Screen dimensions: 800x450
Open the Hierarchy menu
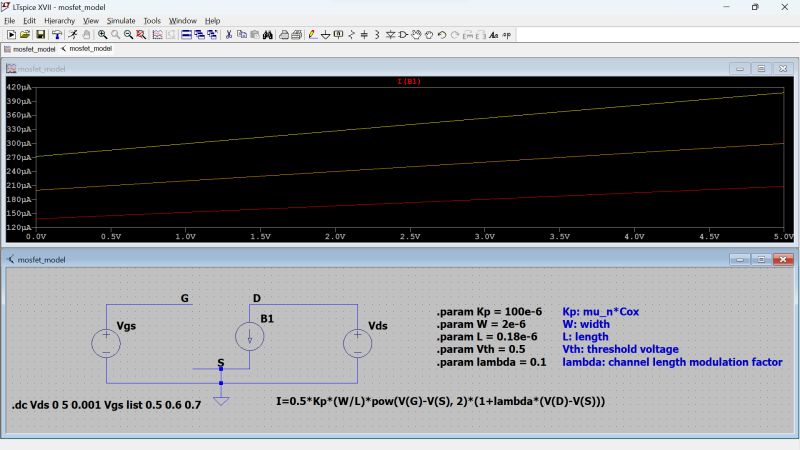point(59,21)
